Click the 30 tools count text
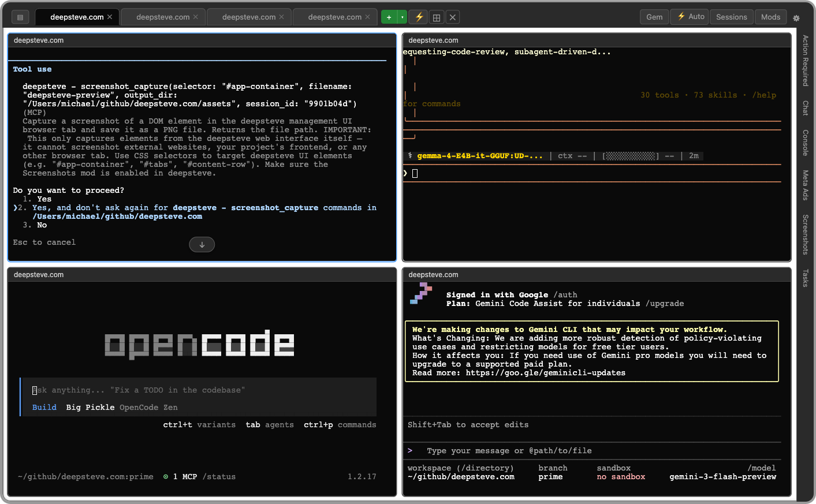This screenshot has width=816, height=504. coord(659,95)
